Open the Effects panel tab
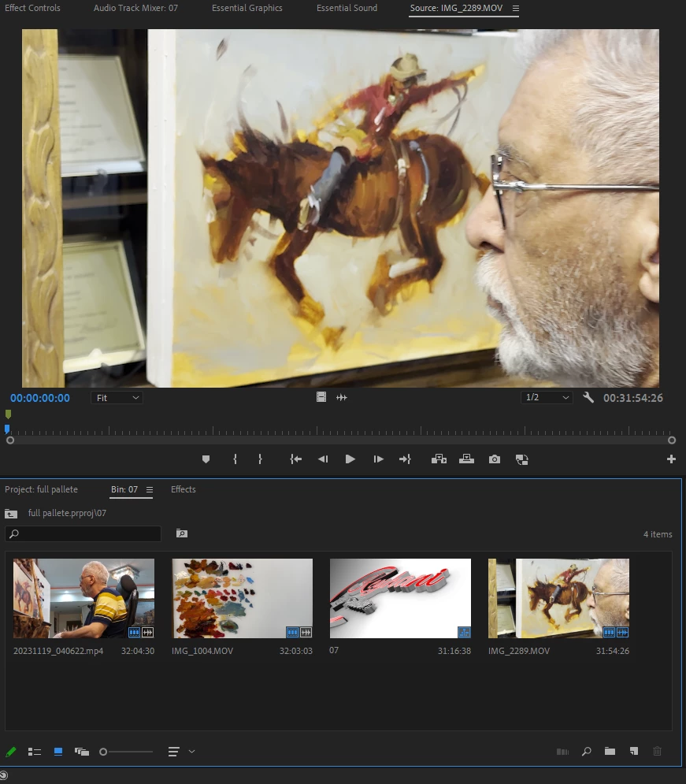Screen dimensions: 686x784 (x=184, y=489)
